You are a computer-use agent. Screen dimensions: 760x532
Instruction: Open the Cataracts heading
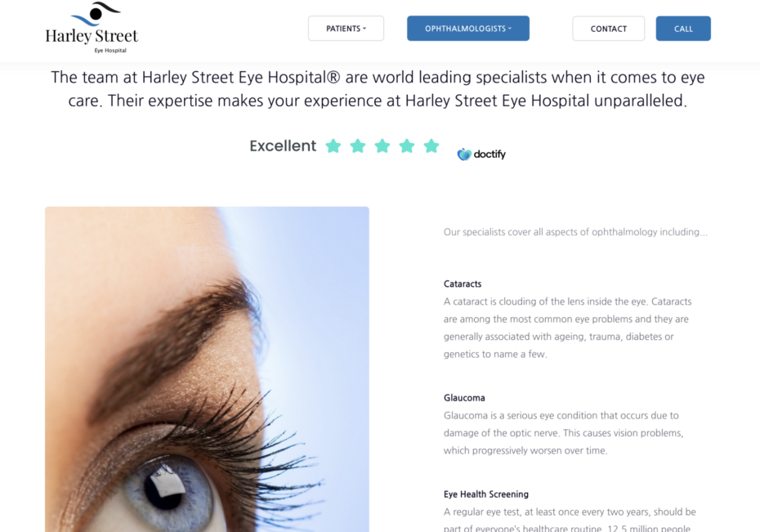pos(463,284)
